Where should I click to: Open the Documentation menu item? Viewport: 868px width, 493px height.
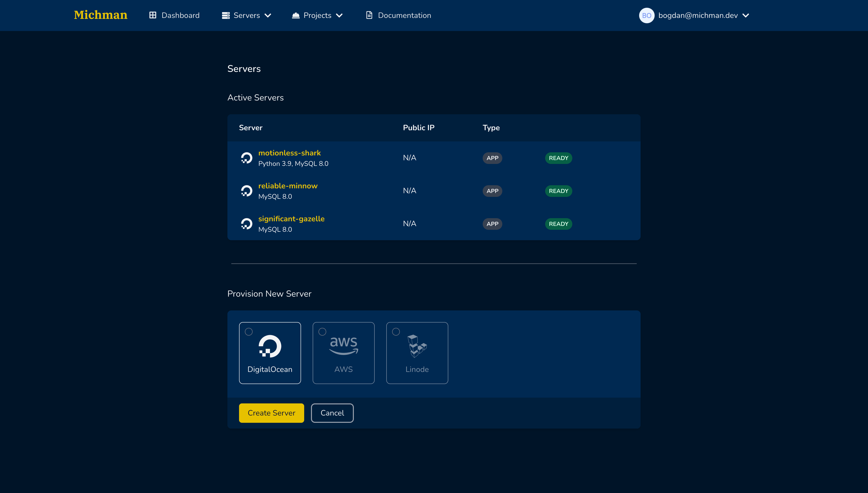[404, 15]
